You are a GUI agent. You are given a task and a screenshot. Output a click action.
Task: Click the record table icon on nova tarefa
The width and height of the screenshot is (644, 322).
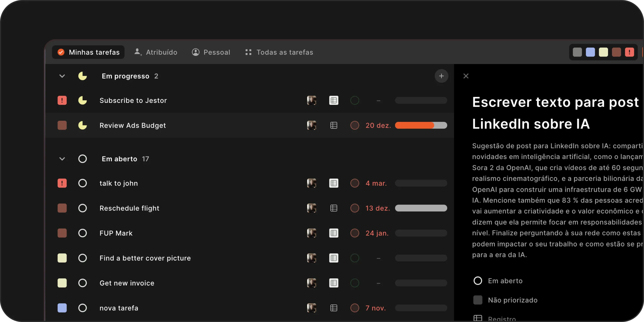tap(333, 308)
